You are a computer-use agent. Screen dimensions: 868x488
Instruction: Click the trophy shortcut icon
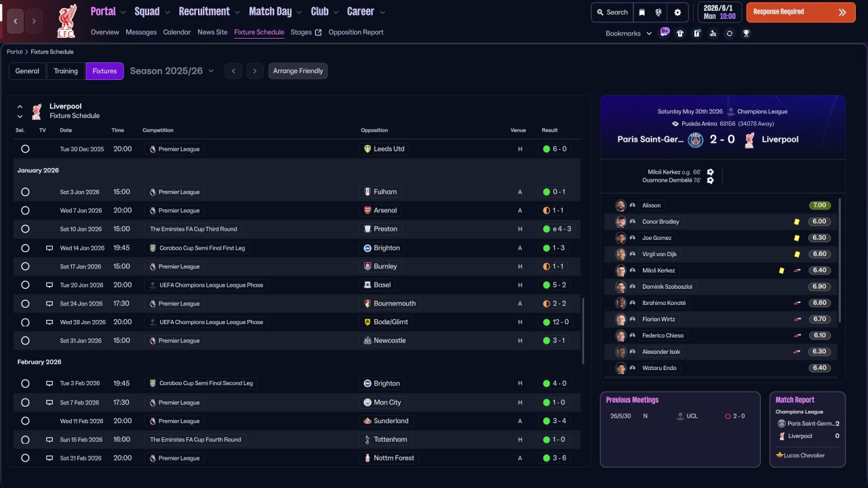tap(746, 33)
